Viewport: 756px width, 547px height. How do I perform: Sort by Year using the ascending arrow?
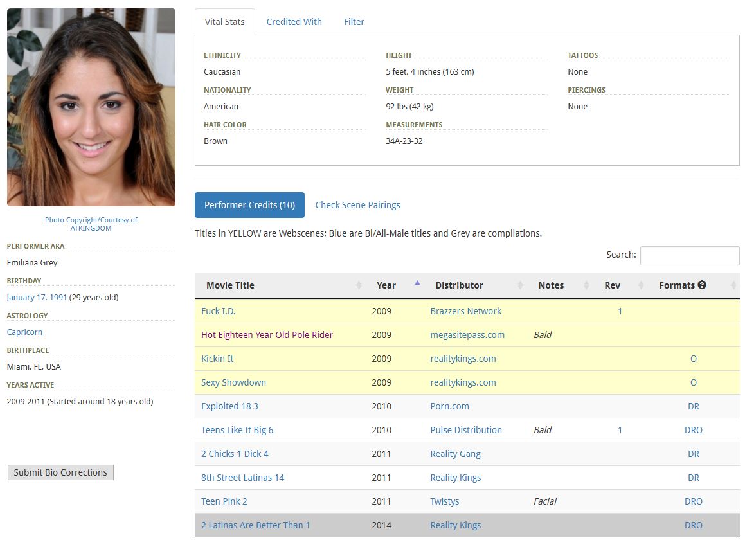pos(418,283)
